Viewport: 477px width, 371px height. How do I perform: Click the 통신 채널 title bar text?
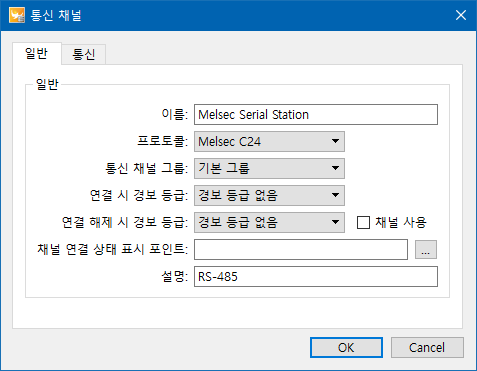56,15
